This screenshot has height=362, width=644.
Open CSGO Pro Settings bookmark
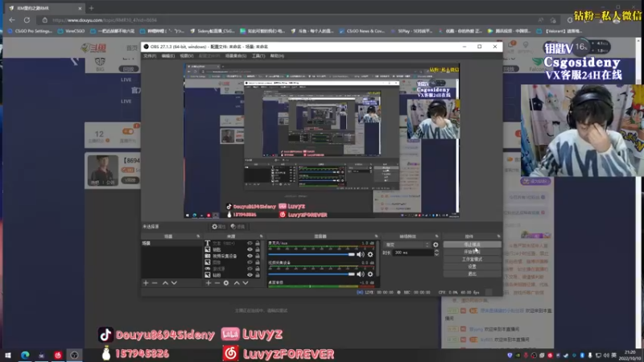pyautogui.click(x=31, y=31)
